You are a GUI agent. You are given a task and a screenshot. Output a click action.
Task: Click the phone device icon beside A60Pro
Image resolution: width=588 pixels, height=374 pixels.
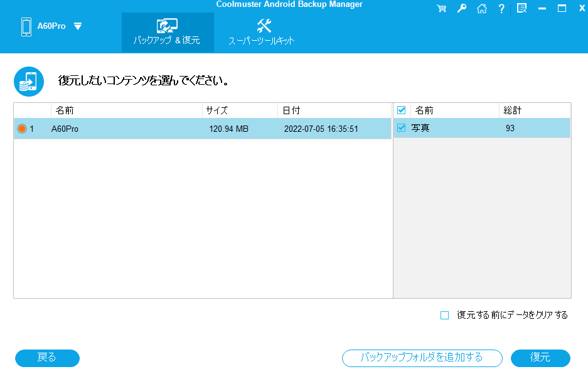click(x=26, y=27)
